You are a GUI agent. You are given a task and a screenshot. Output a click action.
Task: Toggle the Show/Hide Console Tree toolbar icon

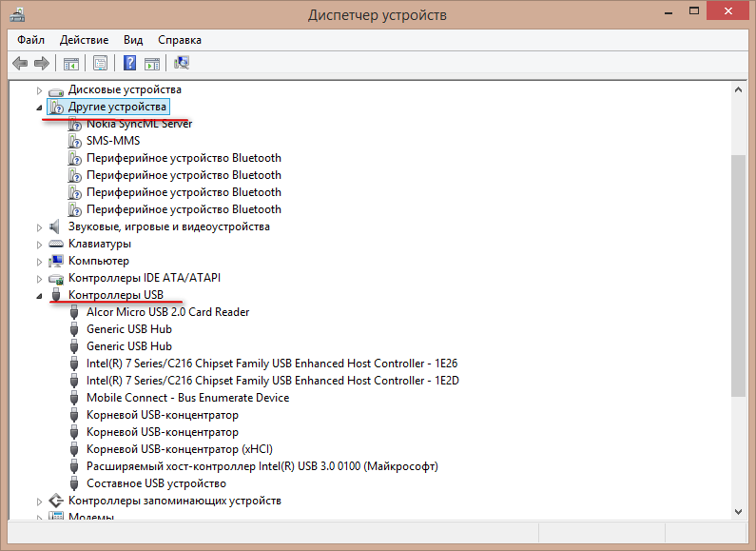click(71, 63)
